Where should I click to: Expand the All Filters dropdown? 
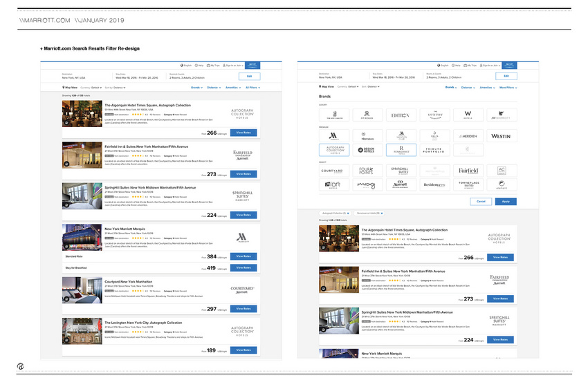(x=253, y=88)
